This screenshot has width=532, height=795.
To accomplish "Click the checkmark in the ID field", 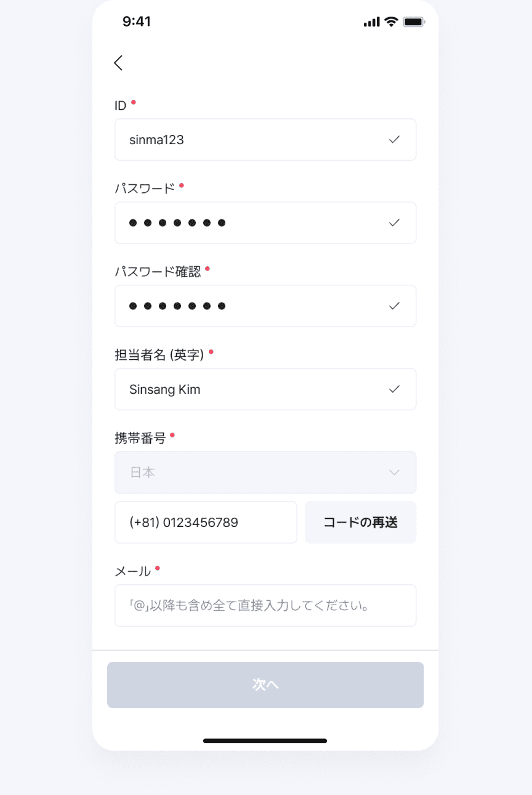I will 395,139.
